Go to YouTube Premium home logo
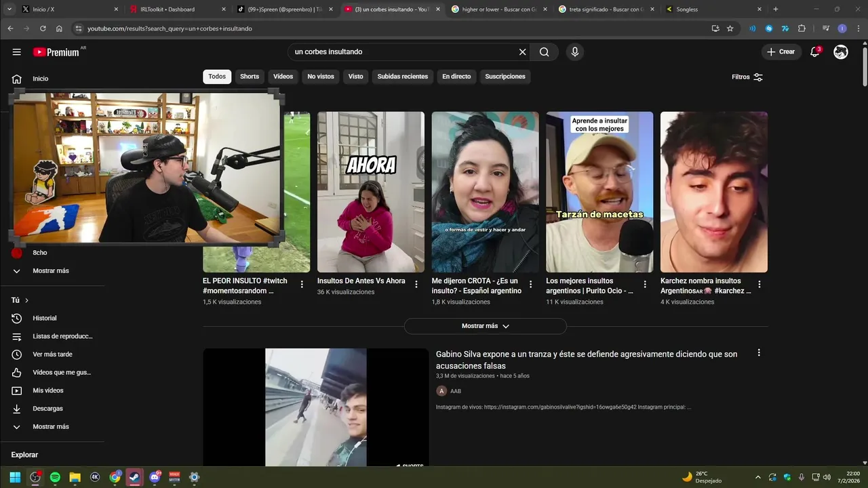The width and height of the screenshot is (868, 488). point(56,52)
